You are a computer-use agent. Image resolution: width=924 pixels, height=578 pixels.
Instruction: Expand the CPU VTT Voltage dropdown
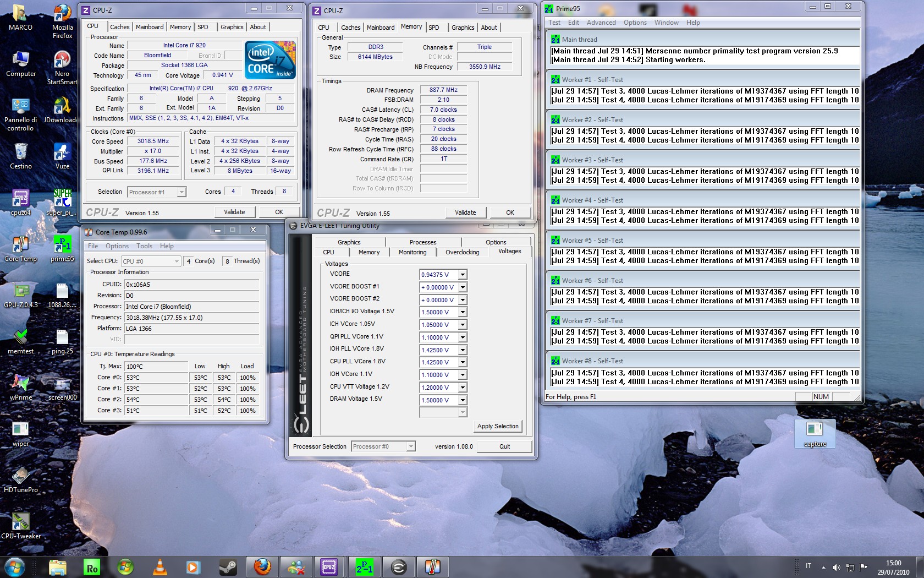point(463,388)
